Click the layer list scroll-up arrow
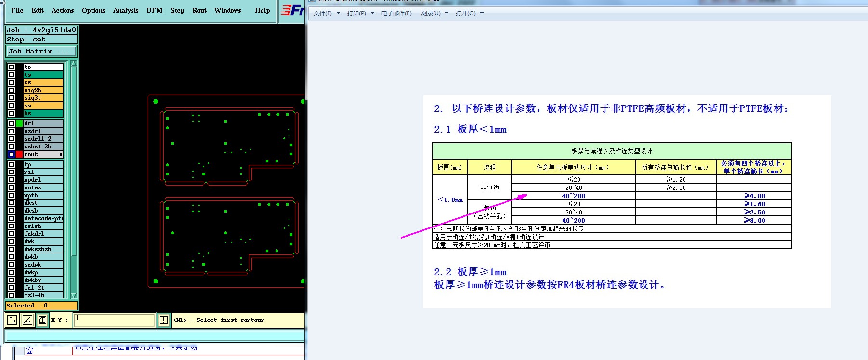The image size is (868, 360). (74, 64)
